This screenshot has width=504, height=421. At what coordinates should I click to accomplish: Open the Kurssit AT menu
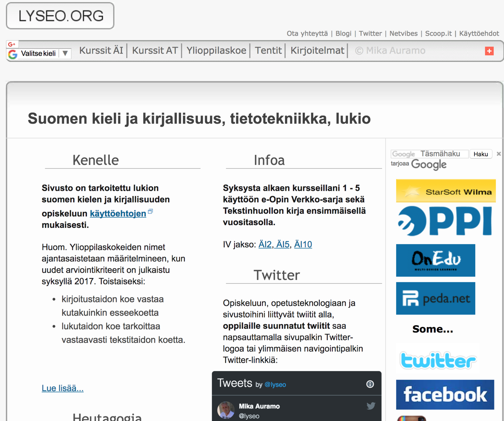coord(155,51)
